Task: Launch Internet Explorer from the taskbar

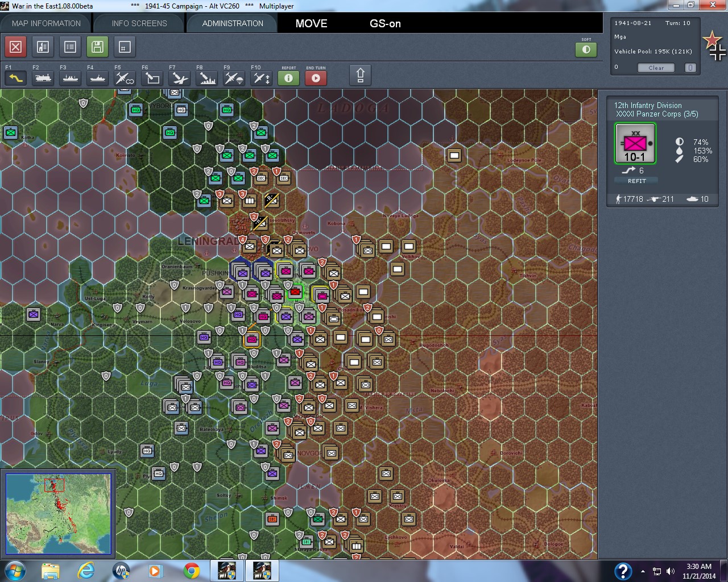Action: click(x=86, y=571)
